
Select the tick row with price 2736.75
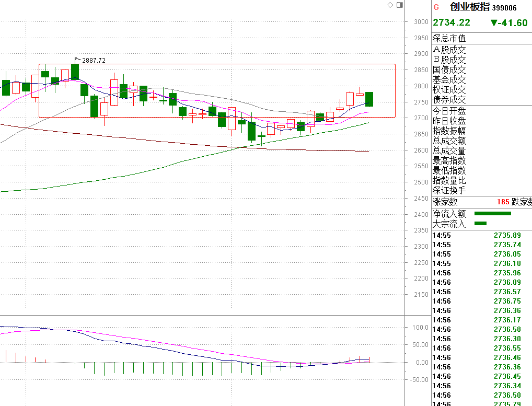[x=482, y=301]
